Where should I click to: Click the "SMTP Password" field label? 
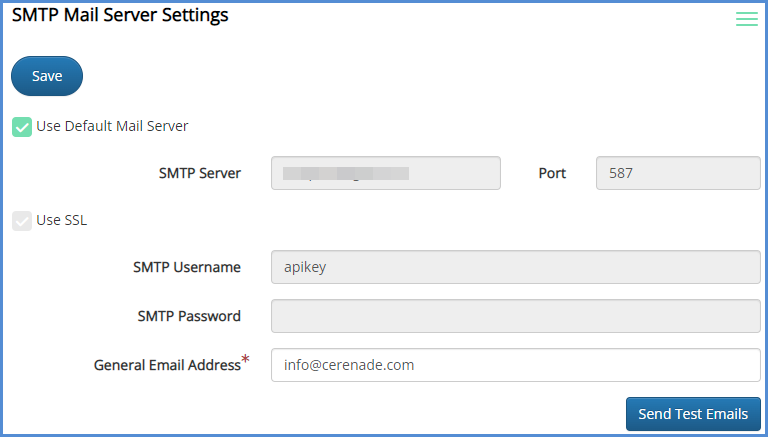click(188, 316)
